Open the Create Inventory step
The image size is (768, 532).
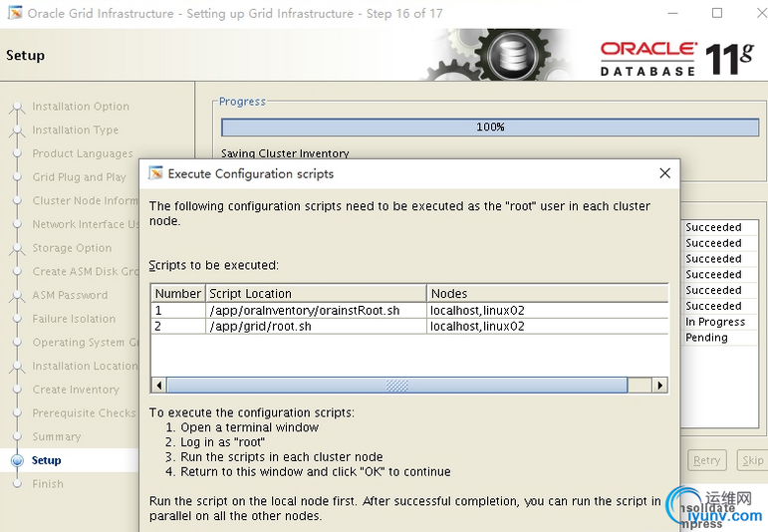(76, 390)
